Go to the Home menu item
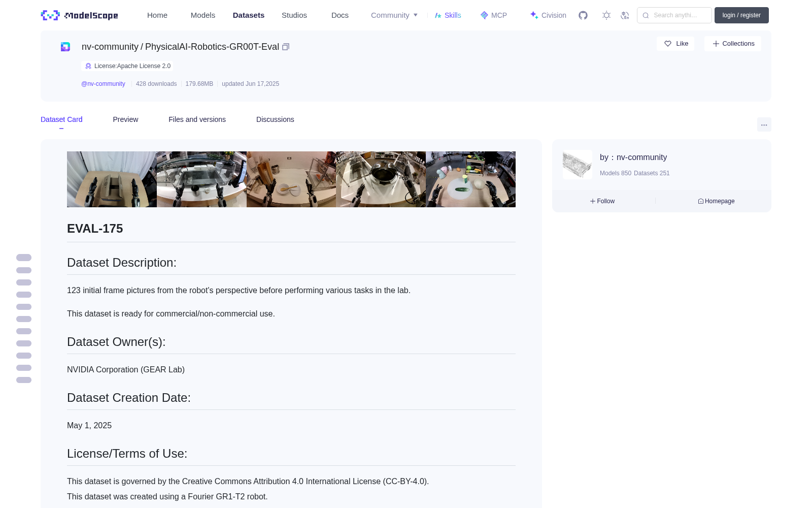This screenshot has height=508, width=812. tap(157, 15)
